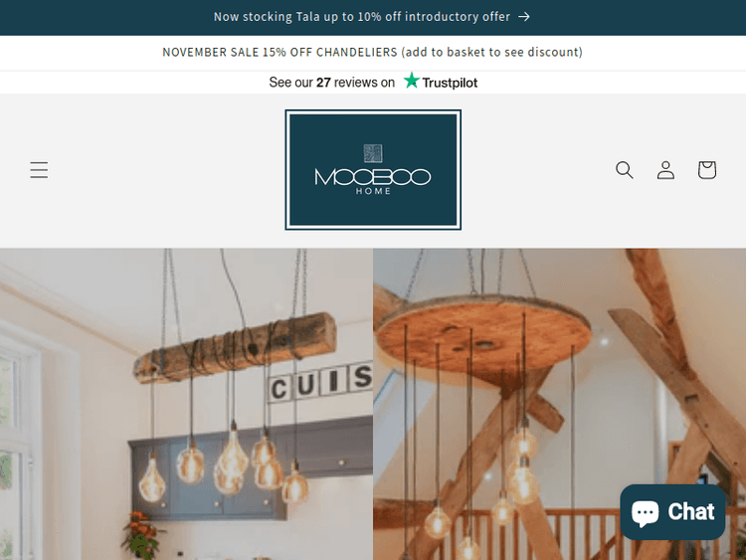Click the CUIS sign in left photo

[320, 383]
